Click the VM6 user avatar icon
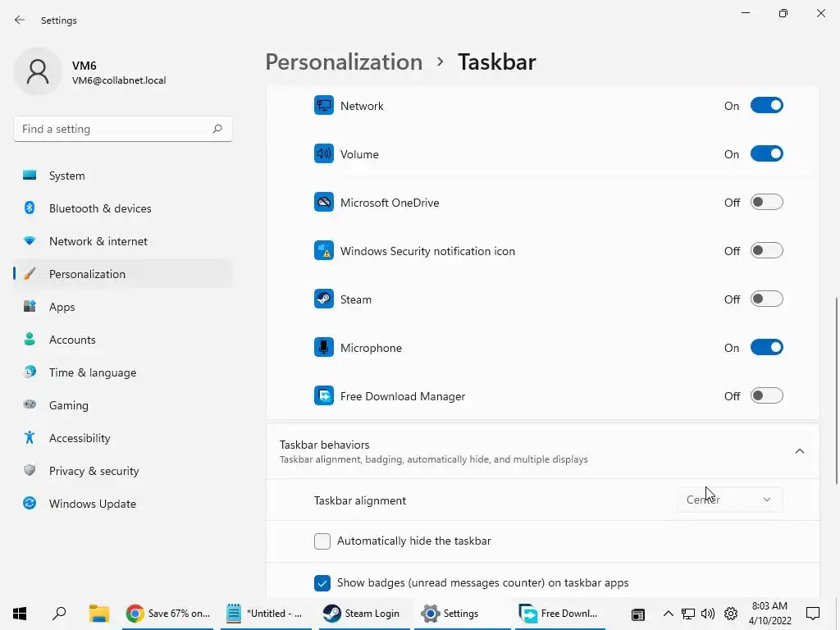The image size is (840, 630). [38, 71]
